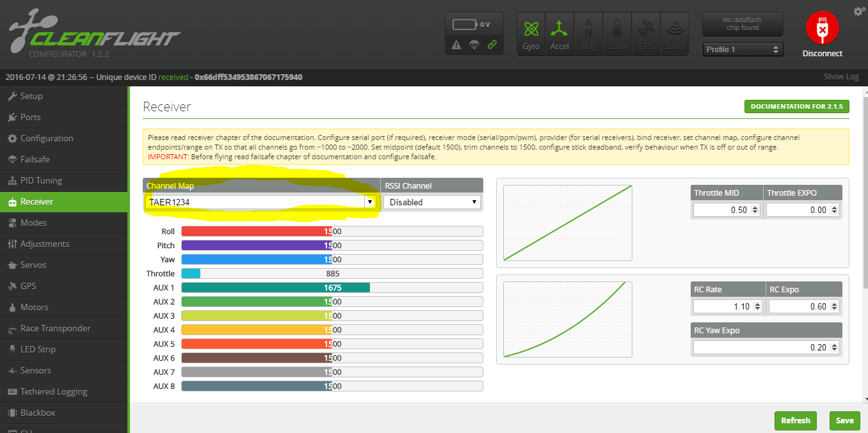Select the Receiver tab
The image size is (868, 433).
64,201
